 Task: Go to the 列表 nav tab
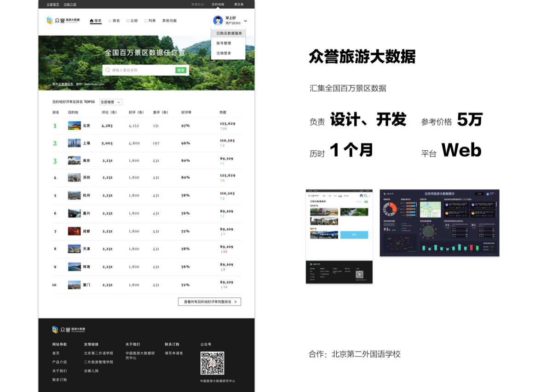click(x=150, y=21)
